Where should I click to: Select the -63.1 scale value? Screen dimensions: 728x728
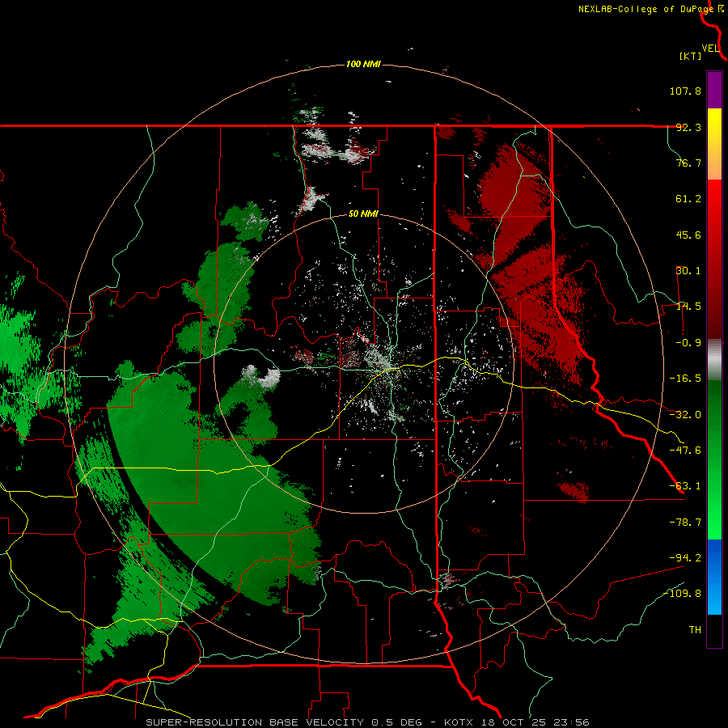pyautogui.click(x=685, y=486)
